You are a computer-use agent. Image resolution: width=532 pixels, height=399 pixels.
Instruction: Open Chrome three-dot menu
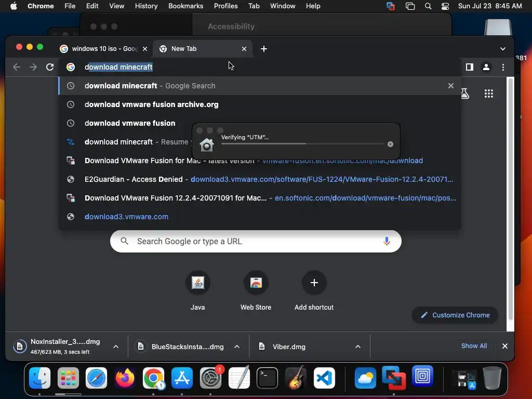(x=503, y=67)
